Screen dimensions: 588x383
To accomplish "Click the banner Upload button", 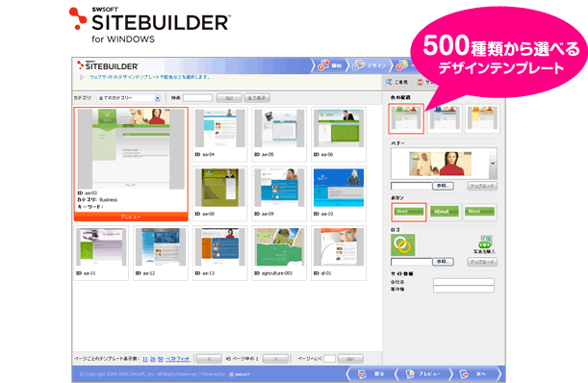I will pyautogui.click(x=482, y=186).
